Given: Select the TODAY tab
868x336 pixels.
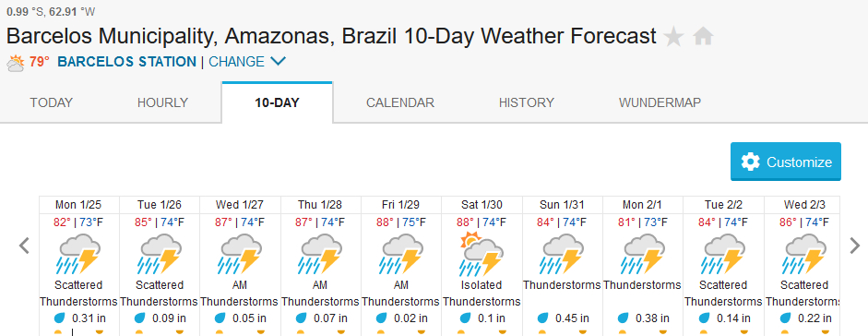Looking at the screenshot, I should [x=52, y=102].
